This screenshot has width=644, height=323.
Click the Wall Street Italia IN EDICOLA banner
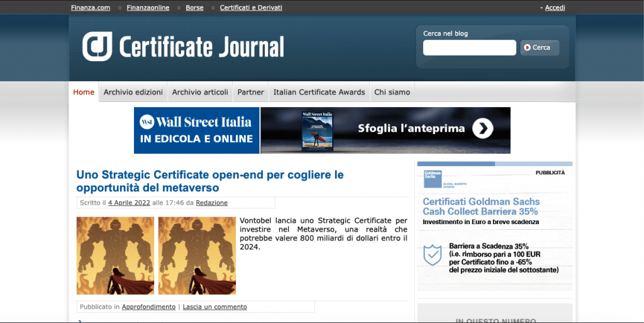(197, 130)
